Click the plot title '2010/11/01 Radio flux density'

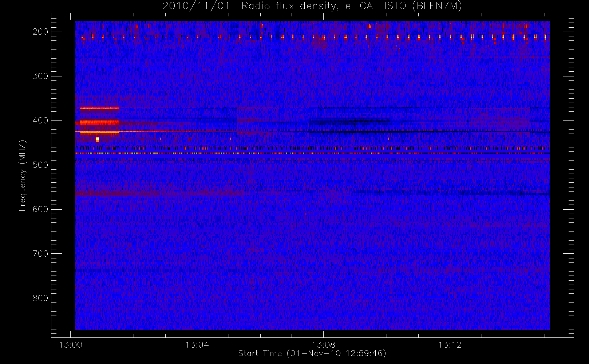pyautogui.click(x=312, y=6)
